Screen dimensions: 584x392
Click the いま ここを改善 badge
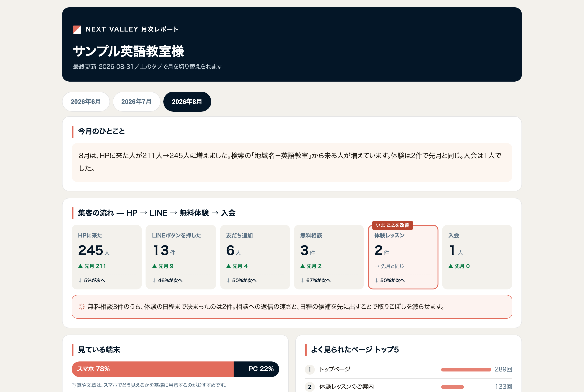pyautogui.click(x=392, y=225)
